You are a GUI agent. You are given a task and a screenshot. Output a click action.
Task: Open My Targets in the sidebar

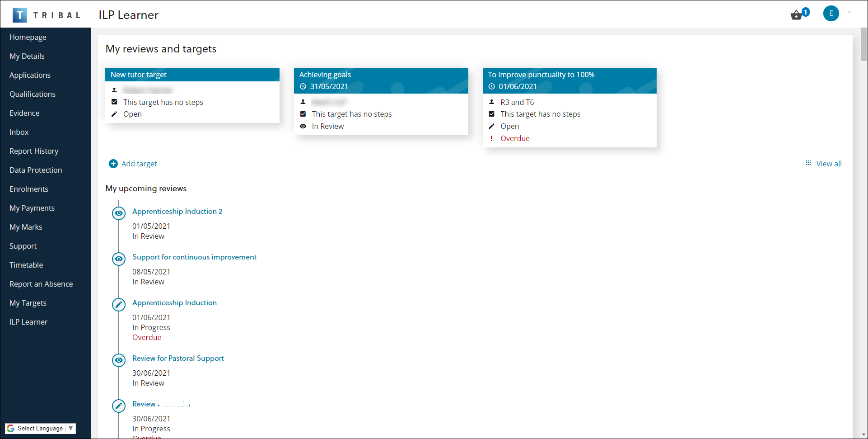[28, 303]
